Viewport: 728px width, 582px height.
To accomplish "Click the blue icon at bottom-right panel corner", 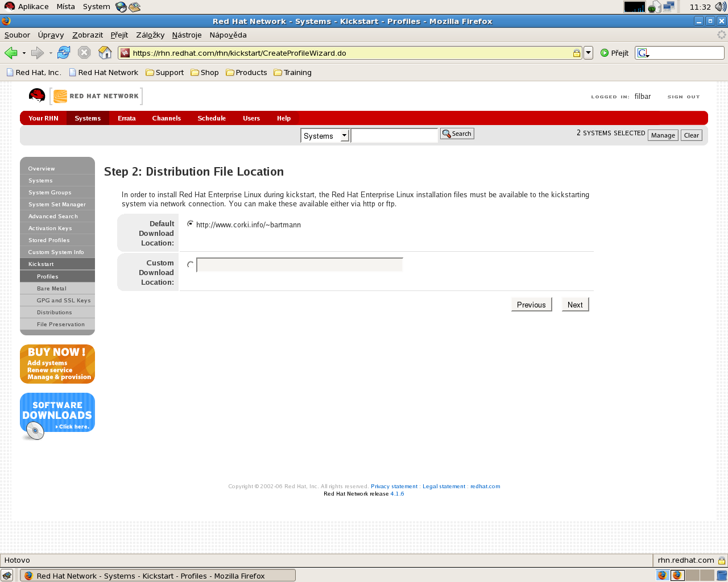I will [722, 575].
